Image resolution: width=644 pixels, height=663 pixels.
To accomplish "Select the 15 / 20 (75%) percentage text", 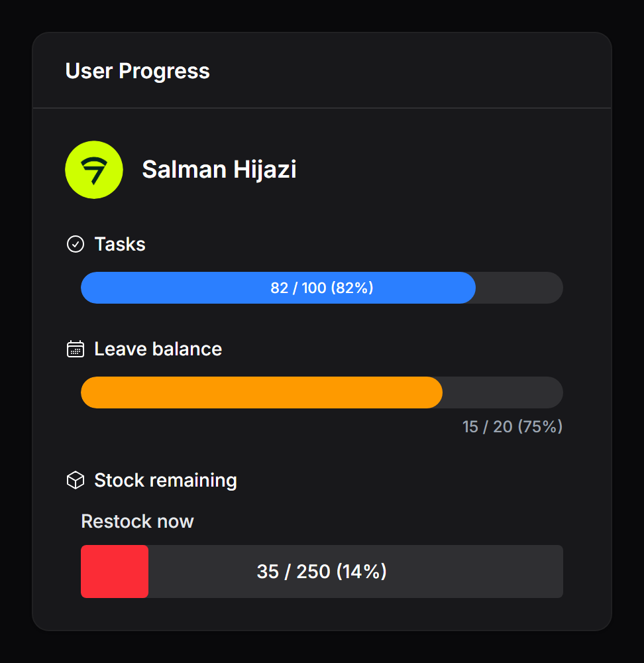I will coord(511,427).
